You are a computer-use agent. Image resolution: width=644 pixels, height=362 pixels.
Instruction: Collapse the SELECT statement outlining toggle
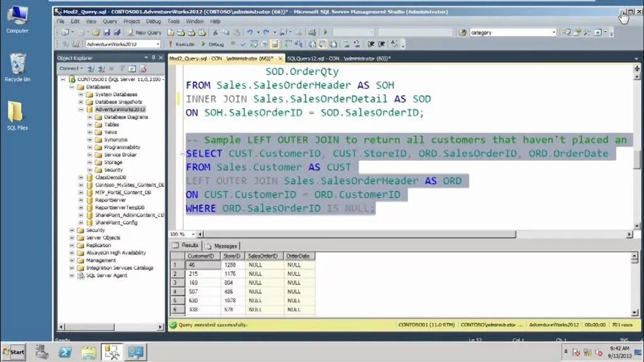(x=182, y=153)
